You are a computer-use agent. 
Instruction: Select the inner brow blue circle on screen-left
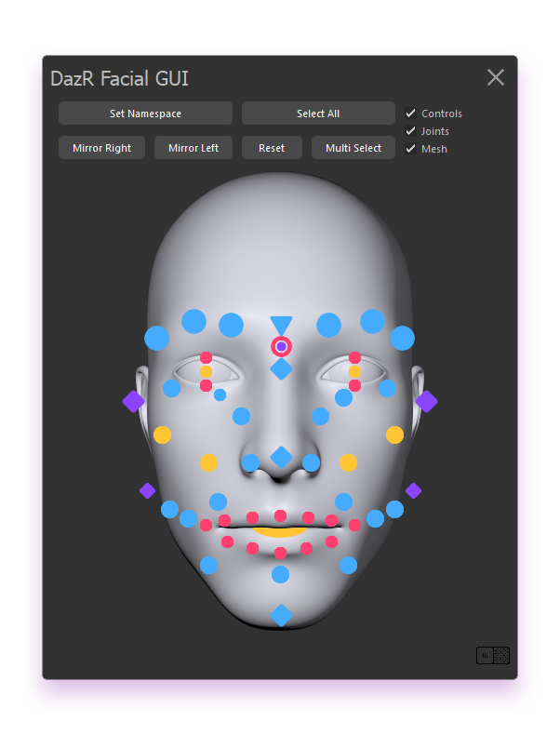(231, 326)
